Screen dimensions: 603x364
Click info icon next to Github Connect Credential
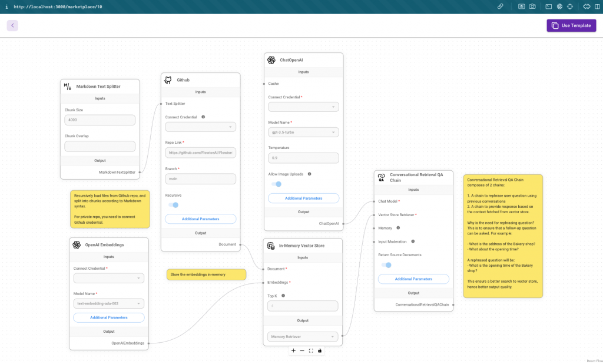pos(203,117)
